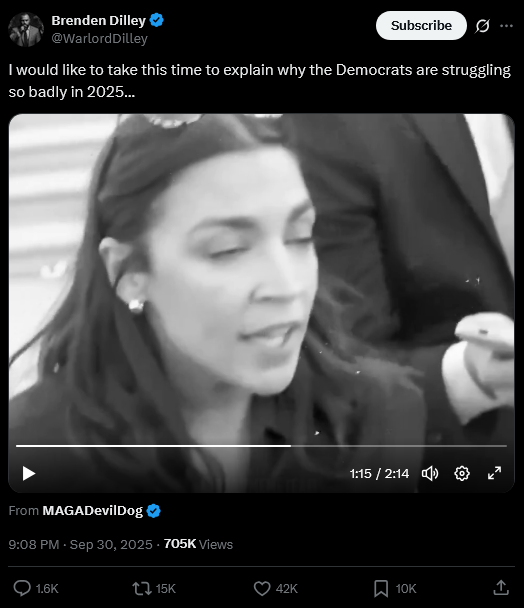Expand video to fullscreen
Screen dimensions: 524x608
pyautogui.click(x=495, y=473)
